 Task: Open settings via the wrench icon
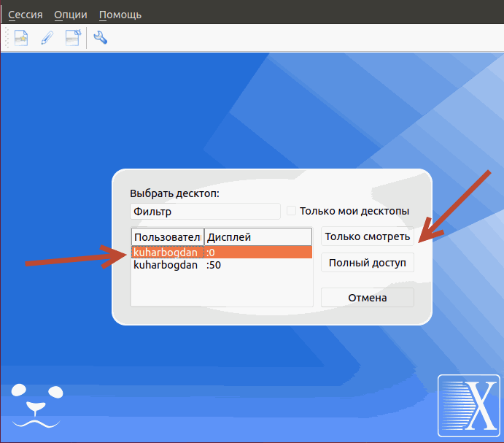[x=101, y=37]
